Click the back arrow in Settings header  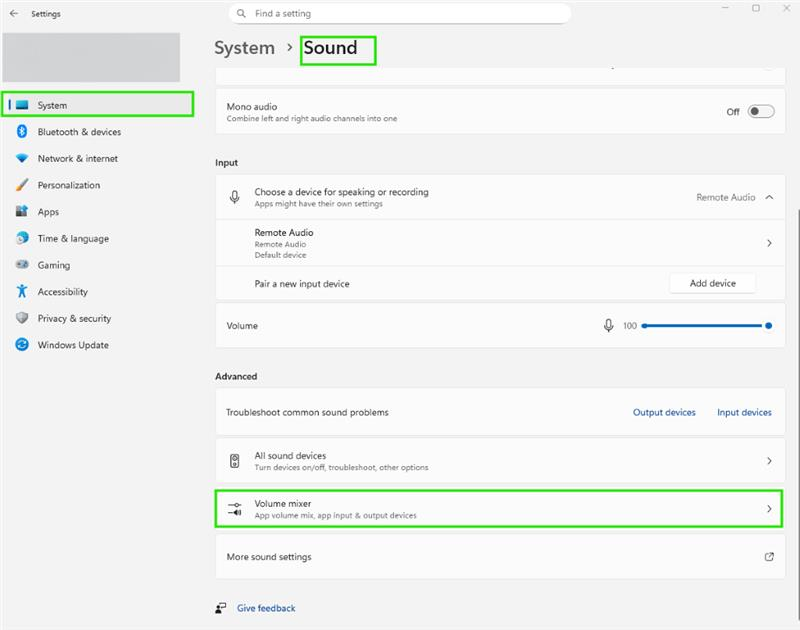point(13,14)
